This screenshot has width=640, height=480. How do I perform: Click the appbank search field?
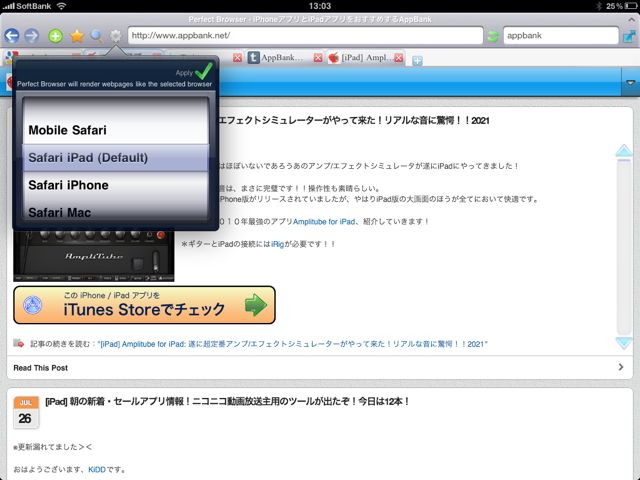coord(561,36)
